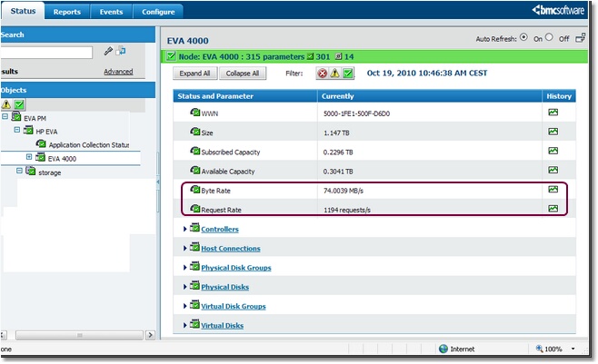Select EVA 4000 tree item
Screen dimensions: 598x364
click(62, 159)
